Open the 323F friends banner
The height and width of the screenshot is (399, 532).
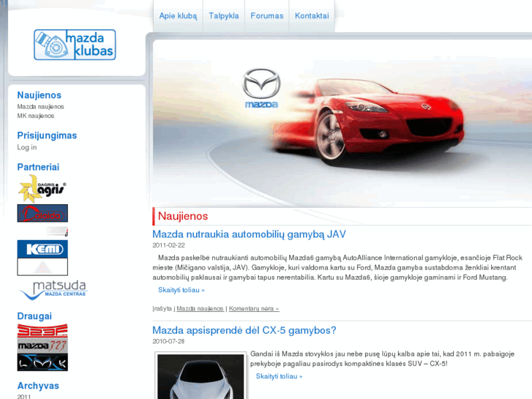[x=42, y=331]
